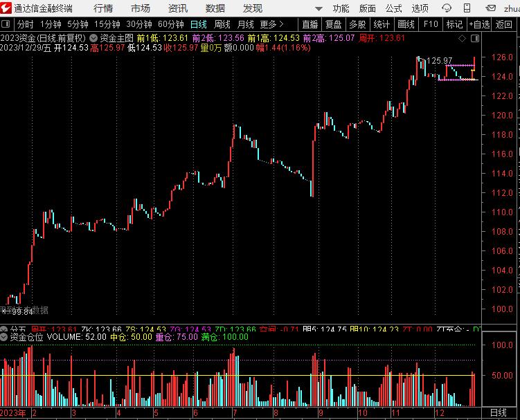Open the 公式 formula menu

(x=394, y=8)
